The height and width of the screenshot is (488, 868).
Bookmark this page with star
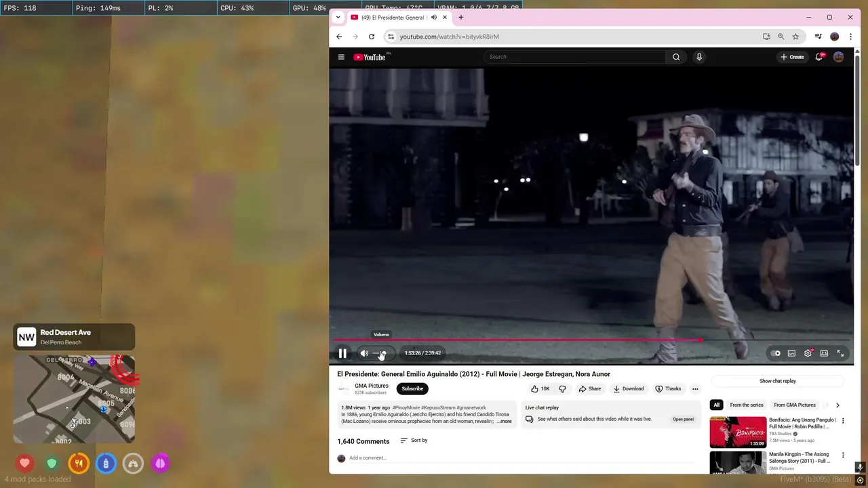point(795,37)
